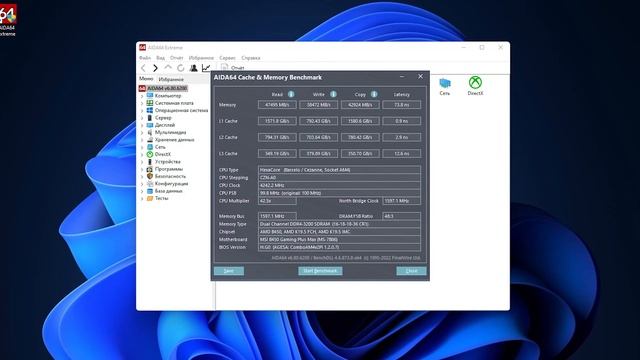640x360 pixels.
Task: Click the Start Benchmark button
Action: (320, 271)
